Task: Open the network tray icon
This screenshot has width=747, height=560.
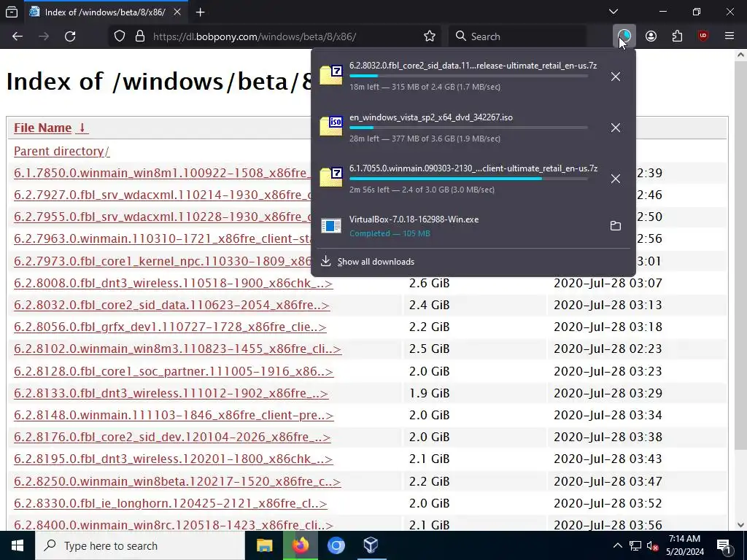Action: click(635, 545)
